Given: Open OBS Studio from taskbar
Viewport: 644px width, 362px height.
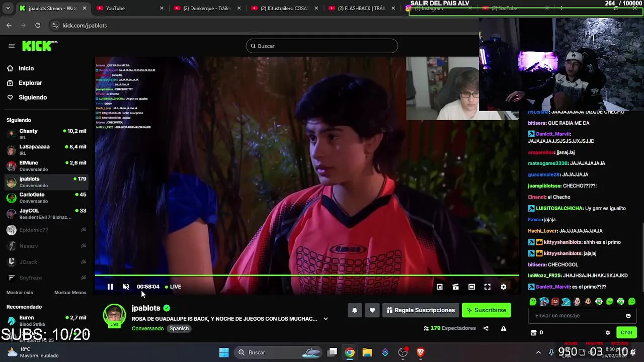Looking at the screenshot, I should coord(403,352).
